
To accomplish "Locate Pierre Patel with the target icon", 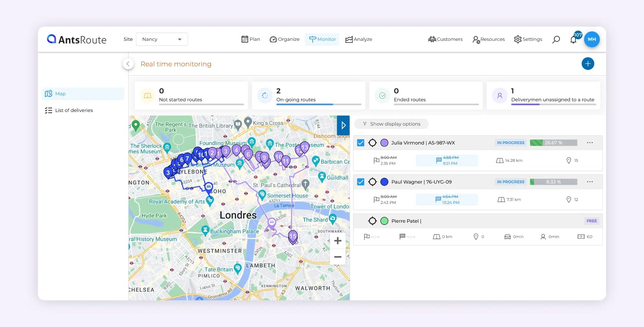I will coord(372,221).
